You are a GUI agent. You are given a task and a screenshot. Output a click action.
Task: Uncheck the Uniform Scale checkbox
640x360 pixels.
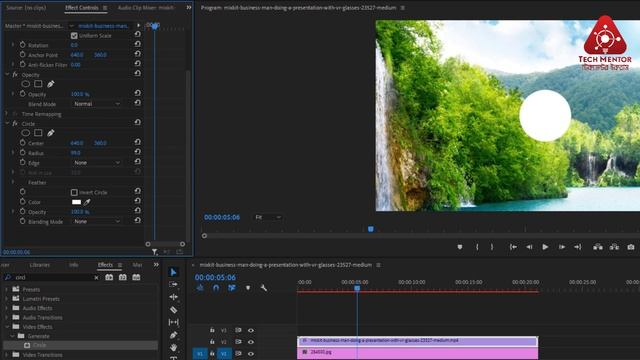74,36
